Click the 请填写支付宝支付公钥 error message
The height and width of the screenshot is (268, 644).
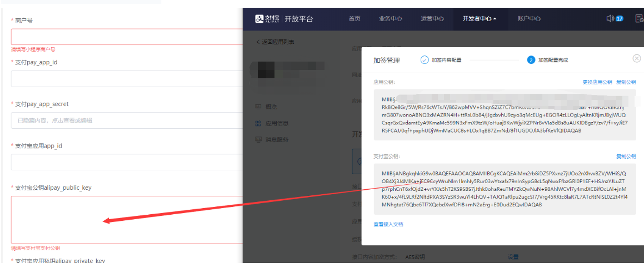tap(36, 248)
